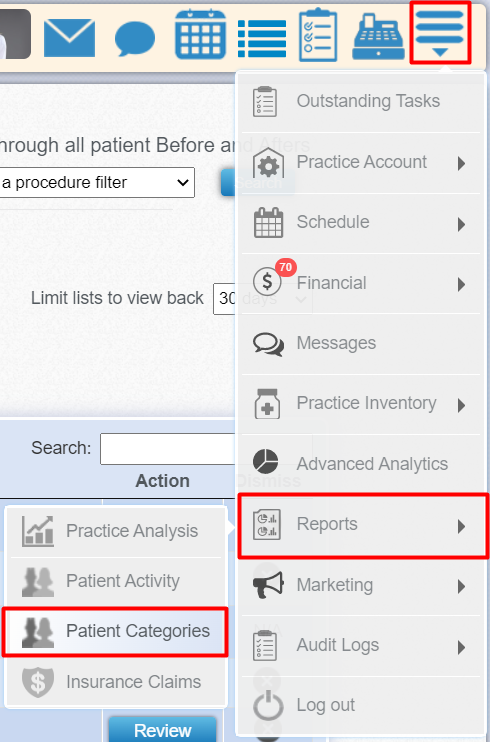Open the mail envelope icon
The width and height of the screenshot is (490, 742).
69,37
